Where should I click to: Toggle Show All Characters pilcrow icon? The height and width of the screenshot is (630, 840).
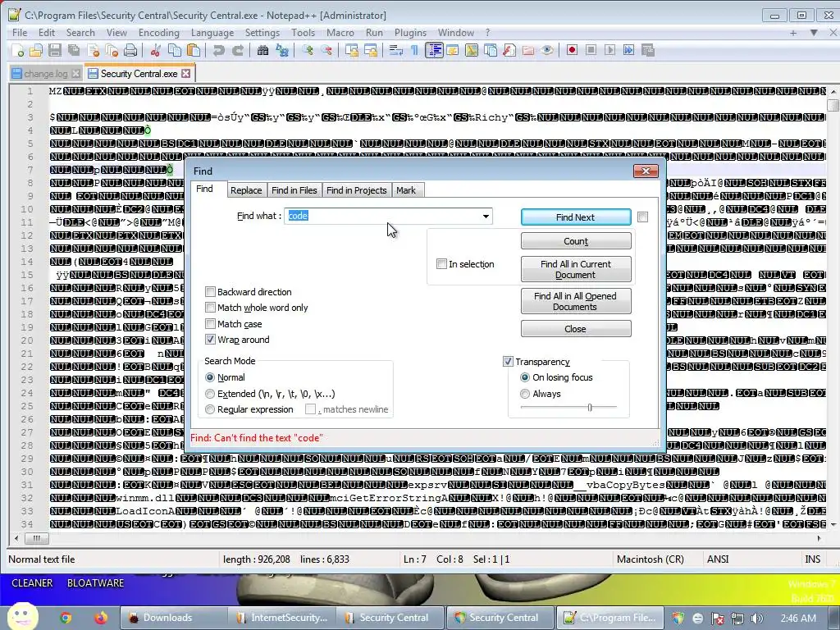point(414,50)
